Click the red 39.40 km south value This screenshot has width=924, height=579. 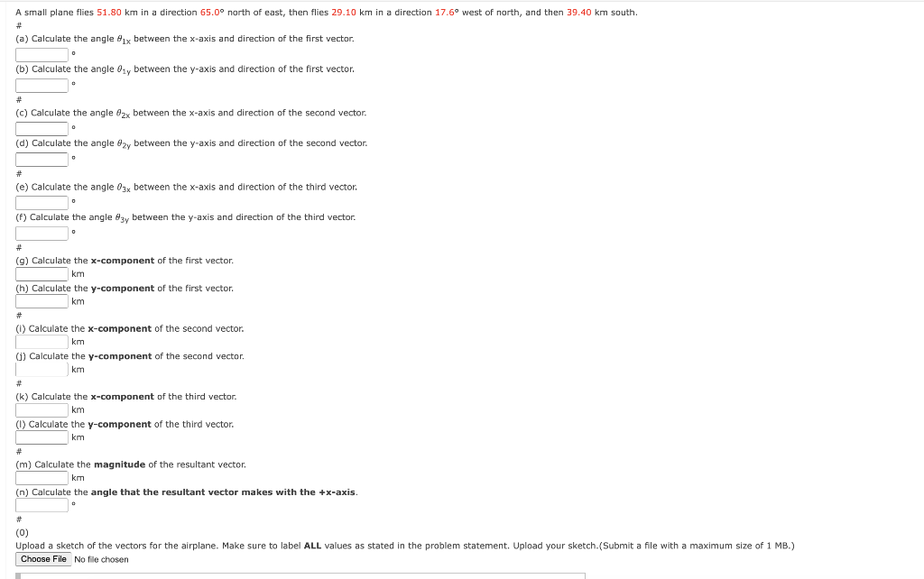579,13
